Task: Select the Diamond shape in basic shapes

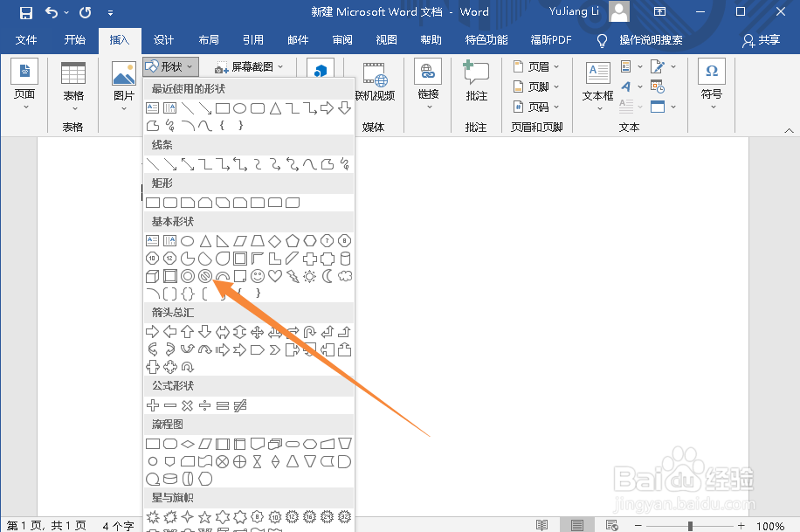Action: (x=275, y=241)
